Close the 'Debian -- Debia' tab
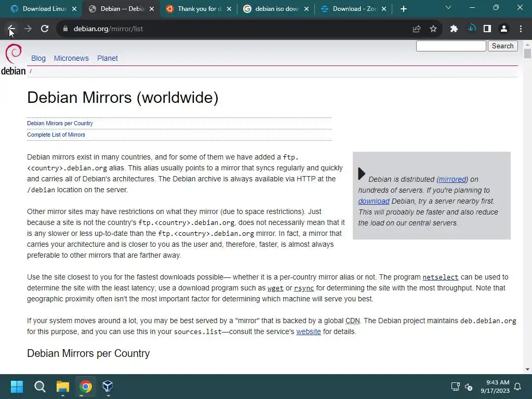The width and height of the screenshot is (532, 399). [x=152, y=9]
